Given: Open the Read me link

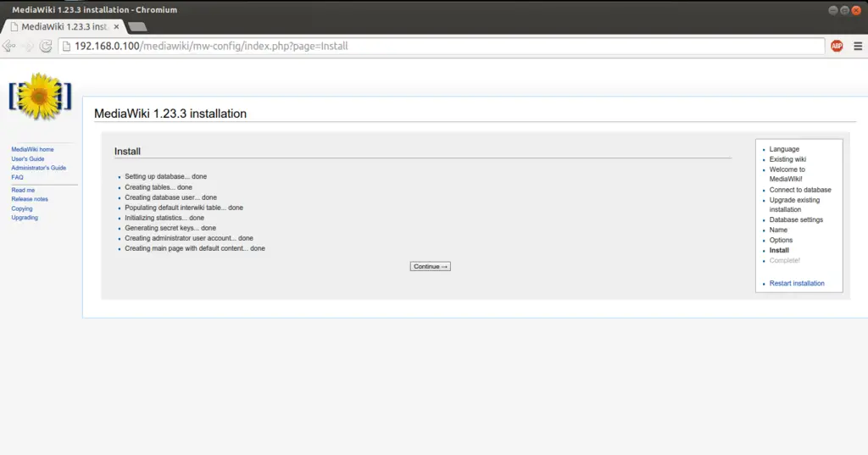Looking at the screenshot, I should pyautogui.click(x=23, y=190).
